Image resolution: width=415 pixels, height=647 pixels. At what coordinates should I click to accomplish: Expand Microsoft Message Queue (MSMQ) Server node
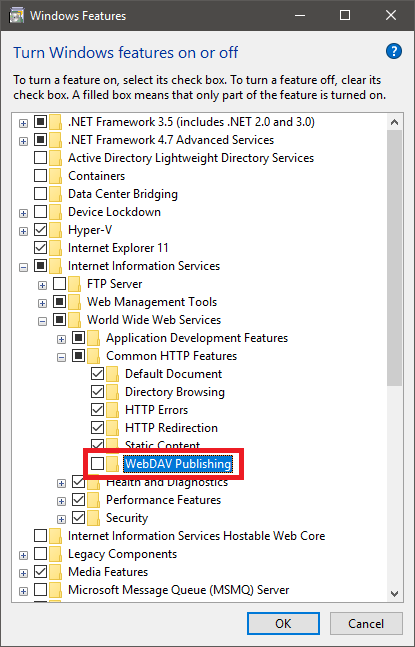(24, 591)
